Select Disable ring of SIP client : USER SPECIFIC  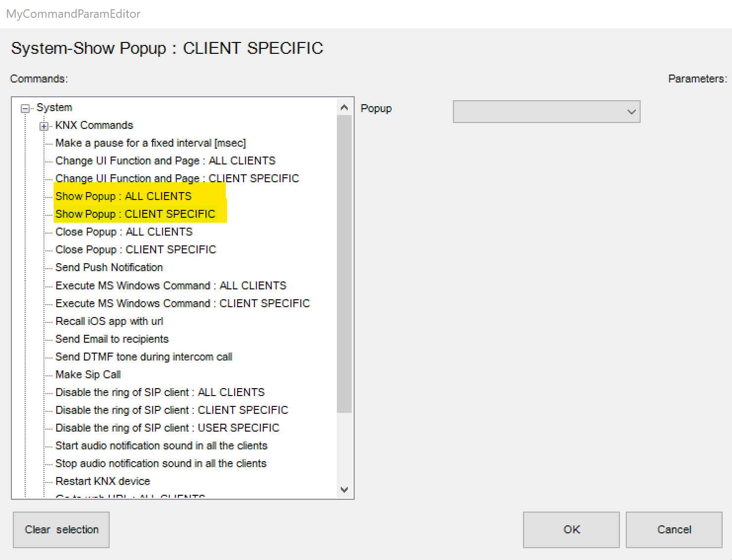(167, 428)
